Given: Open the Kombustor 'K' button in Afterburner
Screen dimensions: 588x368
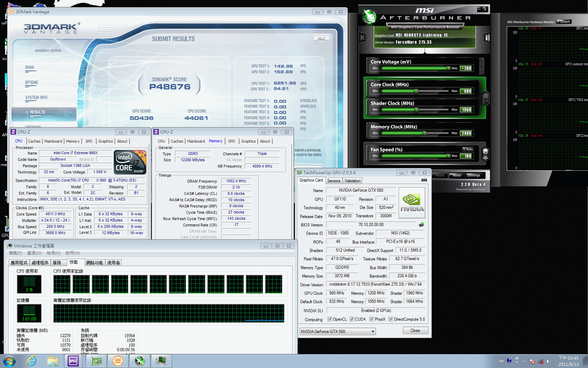Looking at the screenshot, I should (x=363, y=38).
